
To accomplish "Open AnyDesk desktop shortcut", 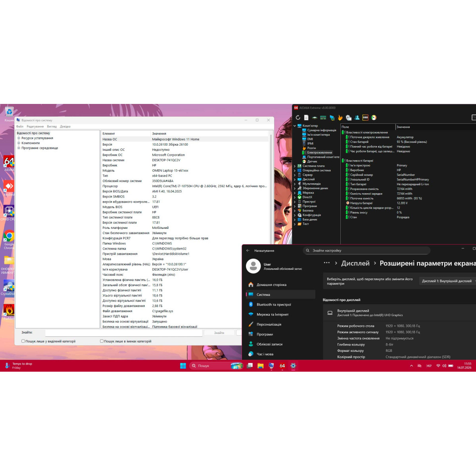I will point(9,188).
